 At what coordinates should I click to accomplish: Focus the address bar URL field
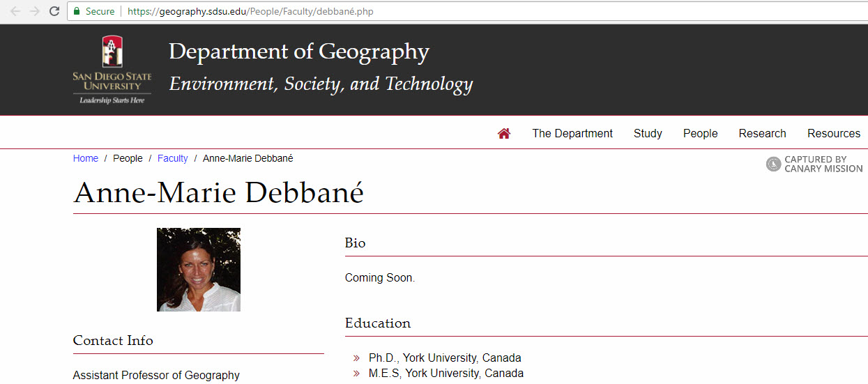click(418, 12)
